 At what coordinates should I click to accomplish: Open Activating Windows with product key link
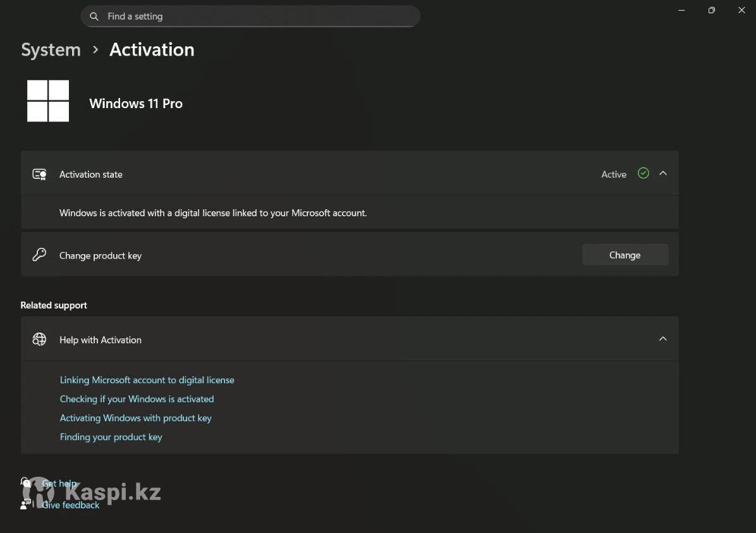click(x=135, y=418)
